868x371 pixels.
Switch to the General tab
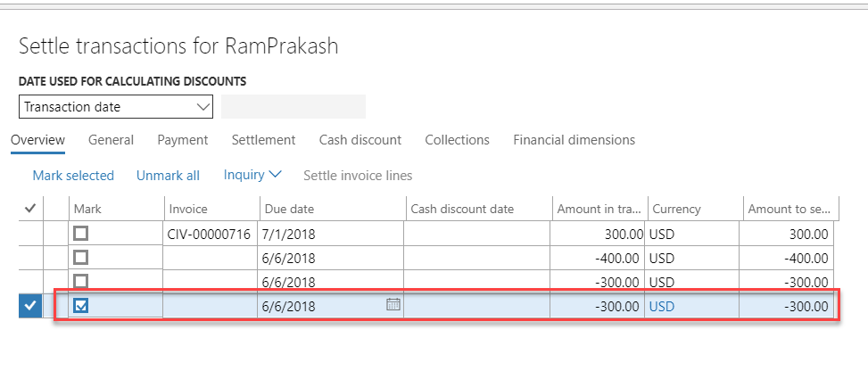click(x=111, y=140)
